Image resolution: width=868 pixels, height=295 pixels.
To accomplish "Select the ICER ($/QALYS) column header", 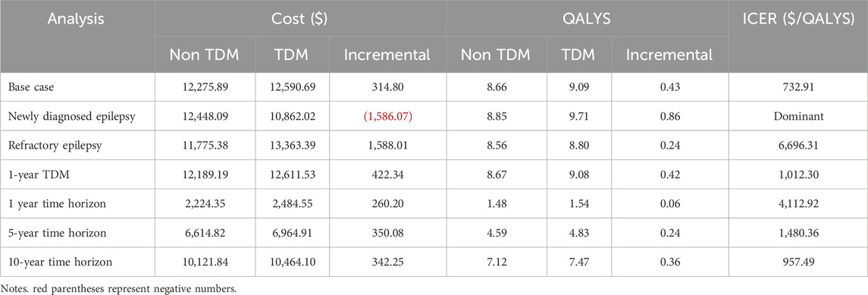I will click(797, 20).
